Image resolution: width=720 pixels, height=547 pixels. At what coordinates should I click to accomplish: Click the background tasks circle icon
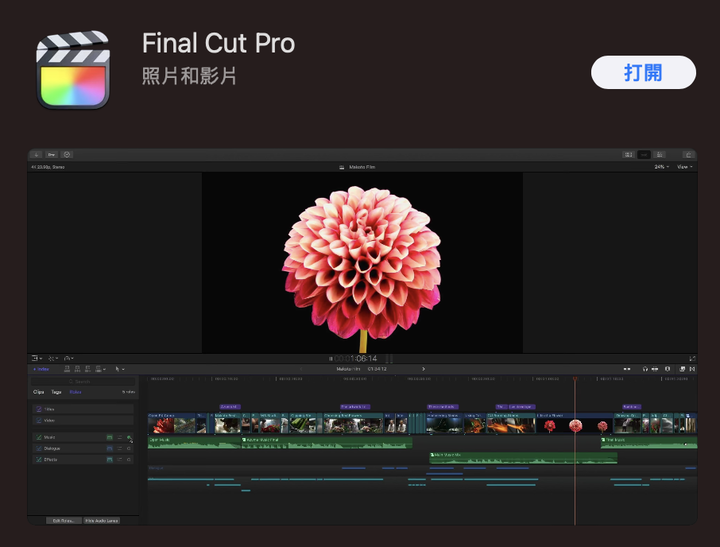pyautogui.click(x=67, y=155)
